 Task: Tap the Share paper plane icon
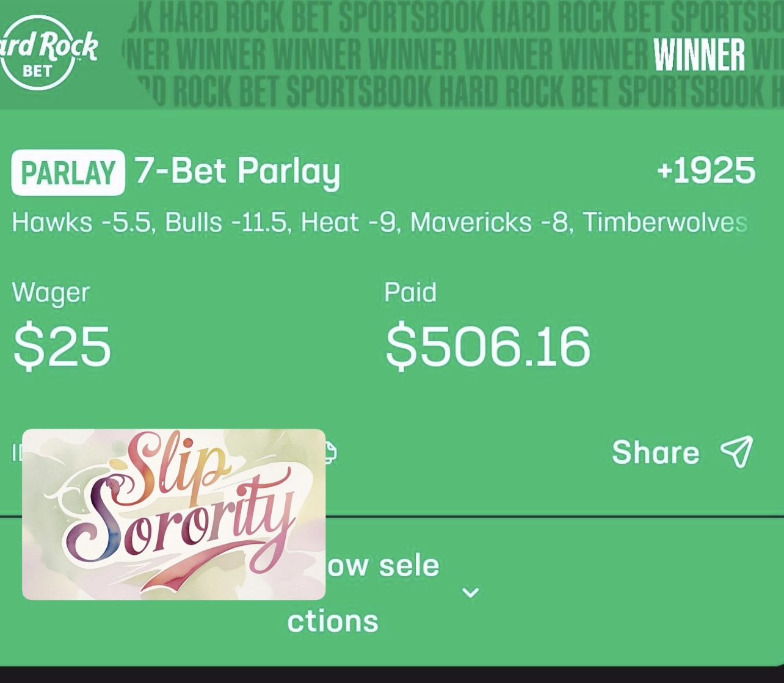pos(737,452)
